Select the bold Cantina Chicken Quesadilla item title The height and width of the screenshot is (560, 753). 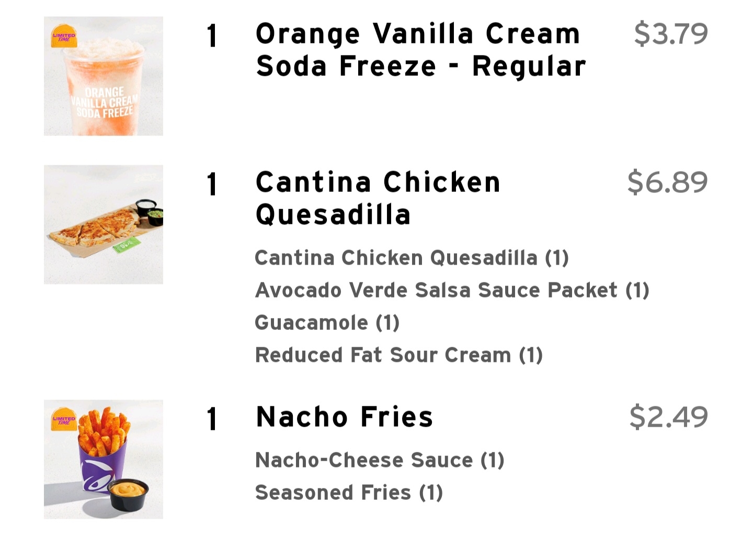click(x=378, y=198)
